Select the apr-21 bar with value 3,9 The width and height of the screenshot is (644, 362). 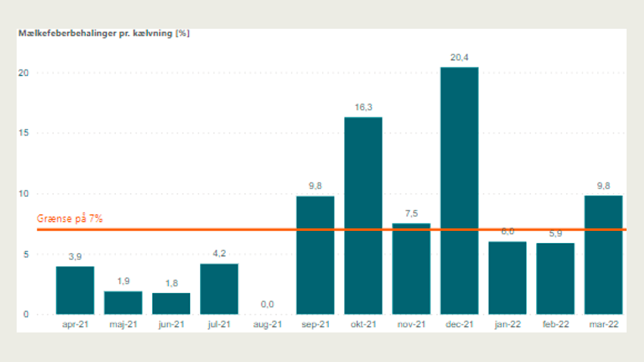75,290
